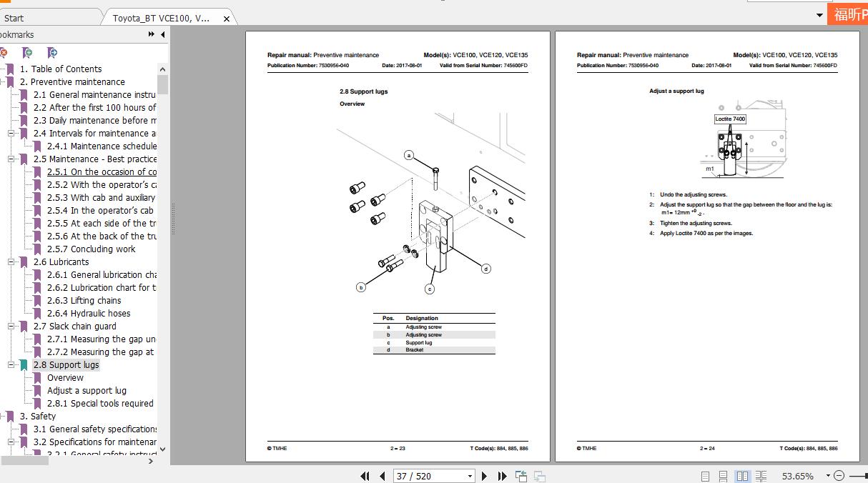Open bookmark 2.7.1 Measuring the gap
This screenshot has width=868, height=483.
[102, 339]
